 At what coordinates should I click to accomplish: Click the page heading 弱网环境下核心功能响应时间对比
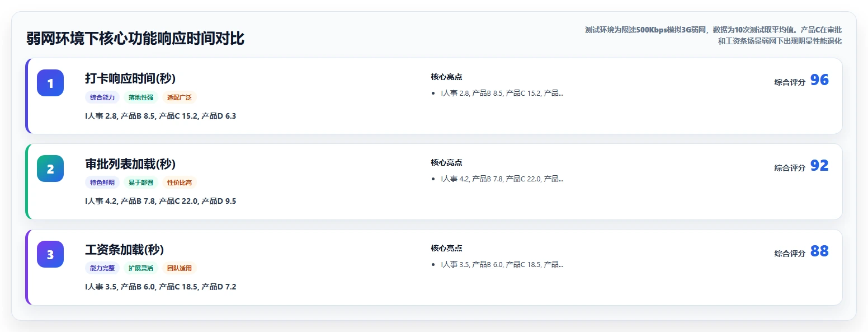point(135,39)
